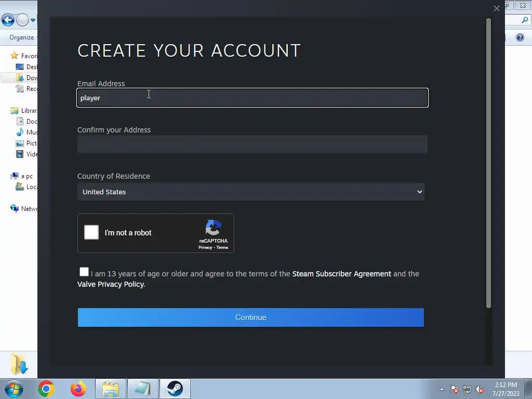Select Music library in Explorer
The height and width of the screenshot is (399, 532).
tap(26, 132)
